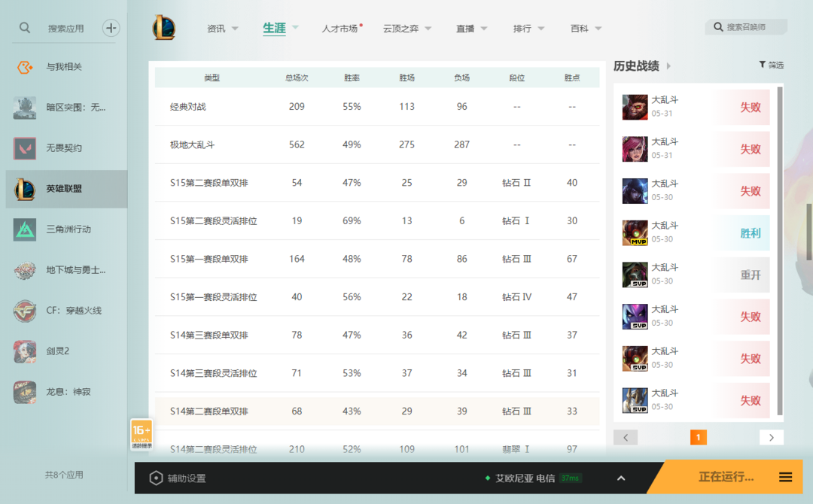Click 搜索召唤师 search field
The width and height of the screenshot is (813, 504).
[746, 27]
